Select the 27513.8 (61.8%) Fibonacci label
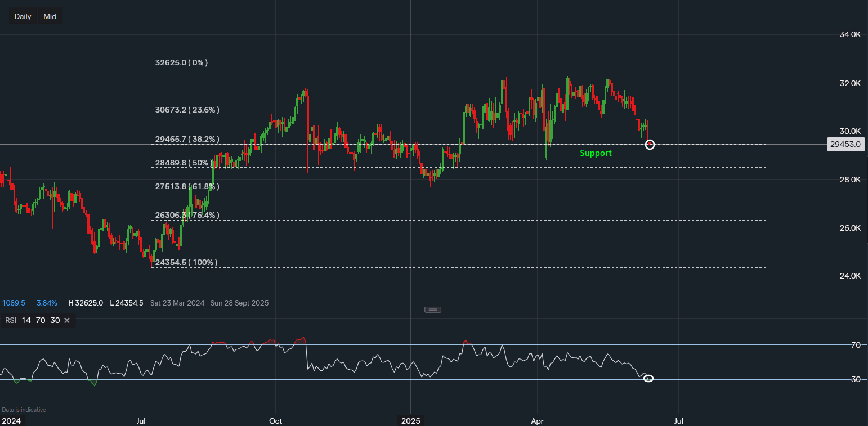This screenshot has height=426, width=868. [x=187, y=186]
